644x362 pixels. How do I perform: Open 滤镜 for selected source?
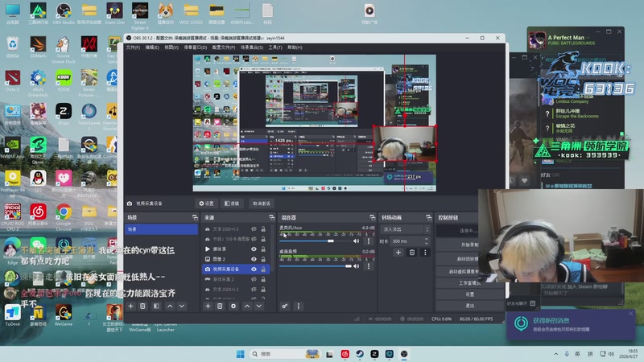(232, 204)
